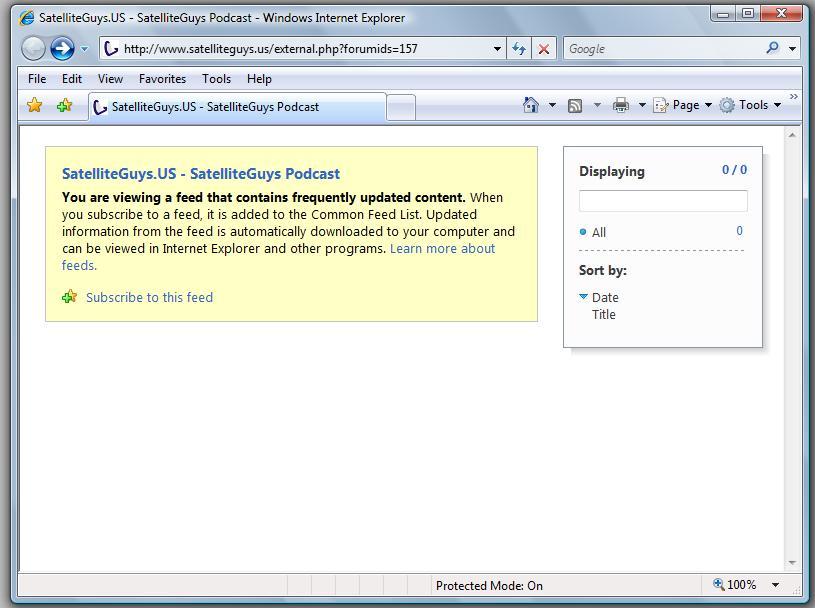This screenshot has height=608, width=815.
Task: Open the Favorites Center star
Action: (x=34, y=105)
